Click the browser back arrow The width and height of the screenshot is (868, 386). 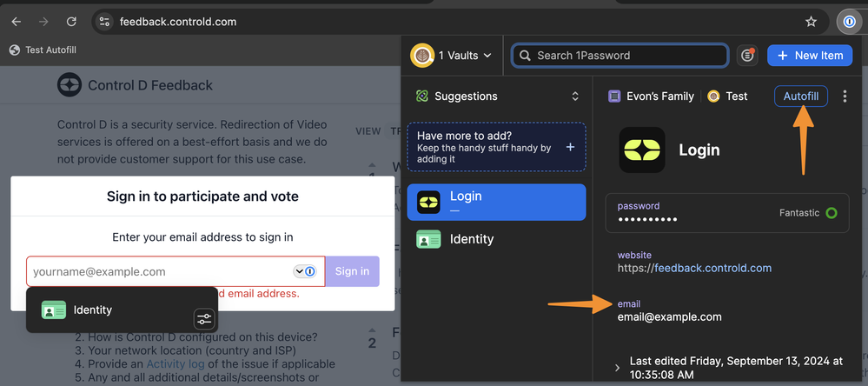(x=16, y=22)
